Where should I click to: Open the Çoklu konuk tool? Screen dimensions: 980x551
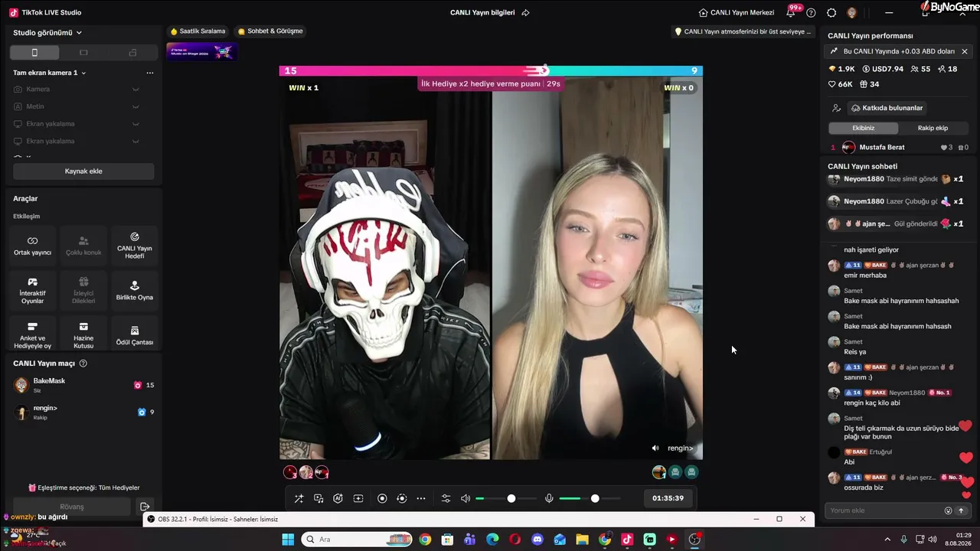tap(83, 246)
